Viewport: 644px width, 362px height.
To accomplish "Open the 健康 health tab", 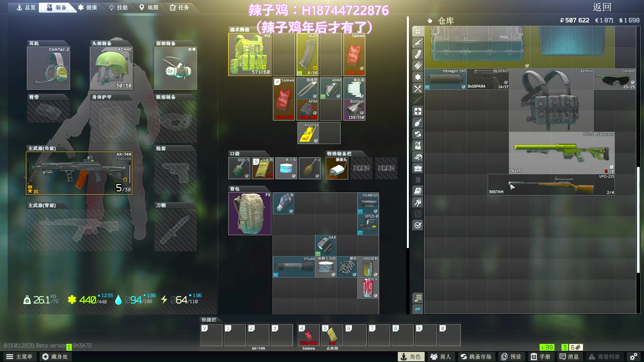I will [x=88, y=7].
